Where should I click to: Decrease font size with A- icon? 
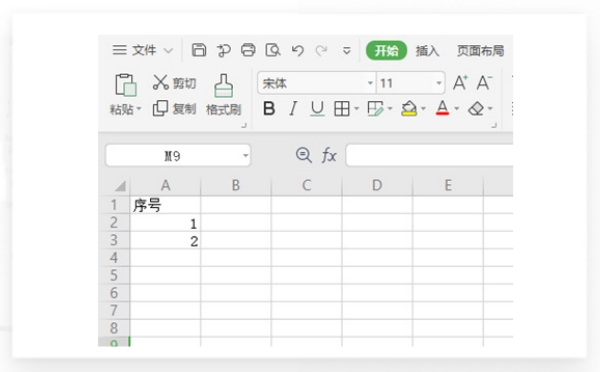[484, 83]
